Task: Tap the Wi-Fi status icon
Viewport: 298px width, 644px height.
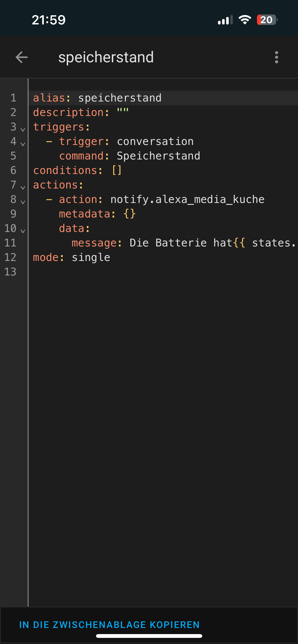Action: 245,20
